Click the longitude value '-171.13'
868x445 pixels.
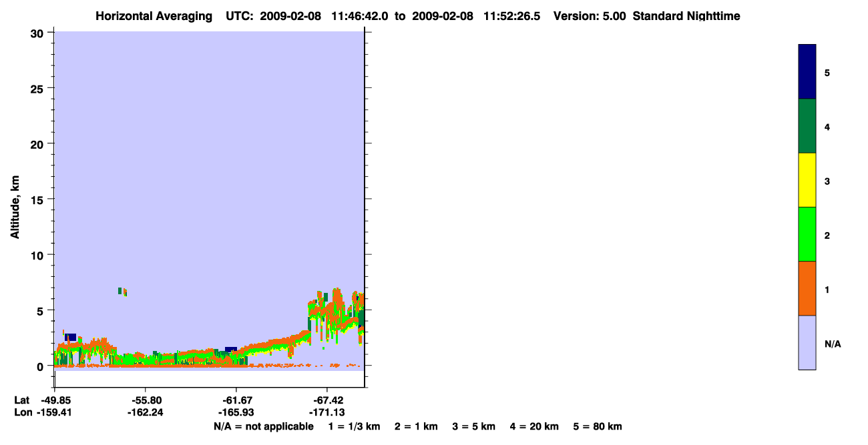[327, 412]
